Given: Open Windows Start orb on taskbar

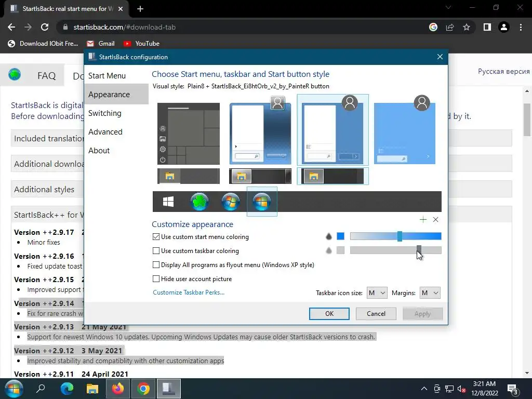Looking at the screenshot, I should (14, 389).
